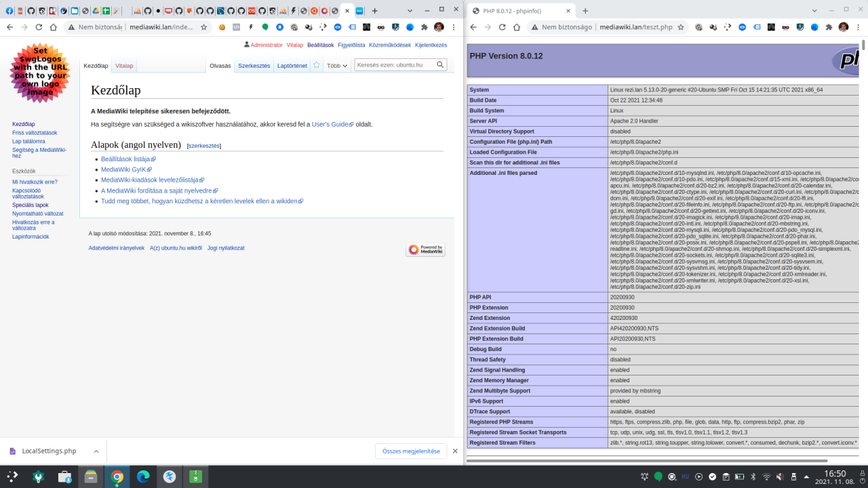Screen dimensions: 868x488
Task: Close the downloads bar
Action: 455,451
